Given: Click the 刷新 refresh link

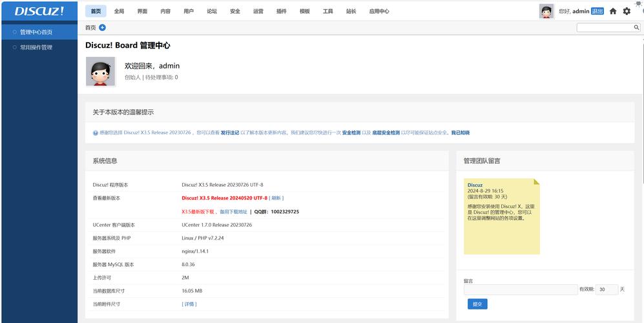Looking at the screenshot, I should (x=276, y=198).
